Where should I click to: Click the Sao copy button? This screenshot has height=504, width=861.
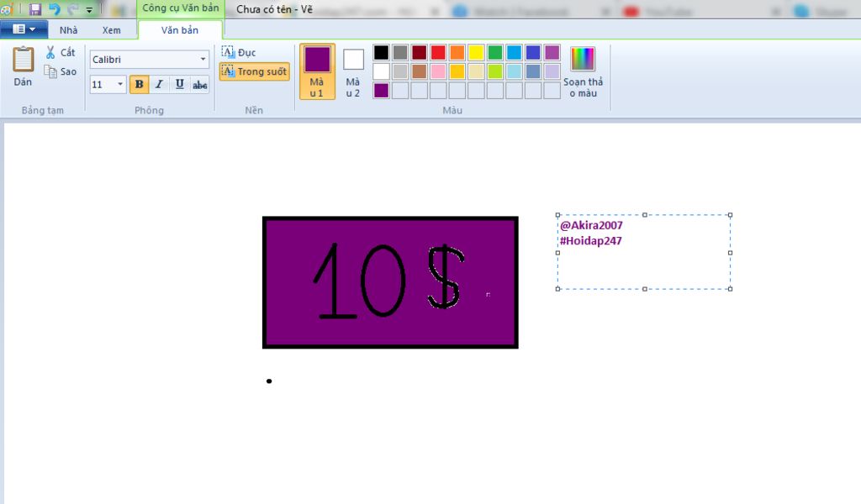[61, 71]
